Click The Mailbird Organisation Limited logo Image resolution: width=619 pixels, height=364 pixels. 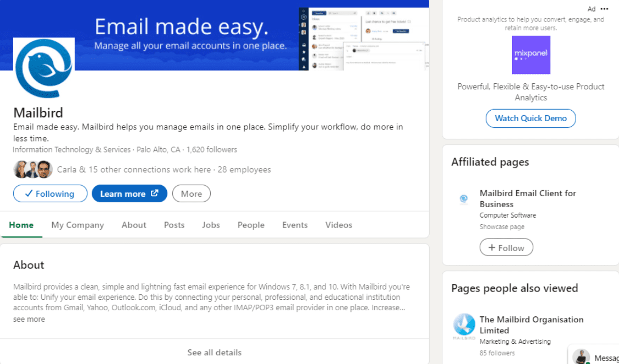[x=464, y=326]
